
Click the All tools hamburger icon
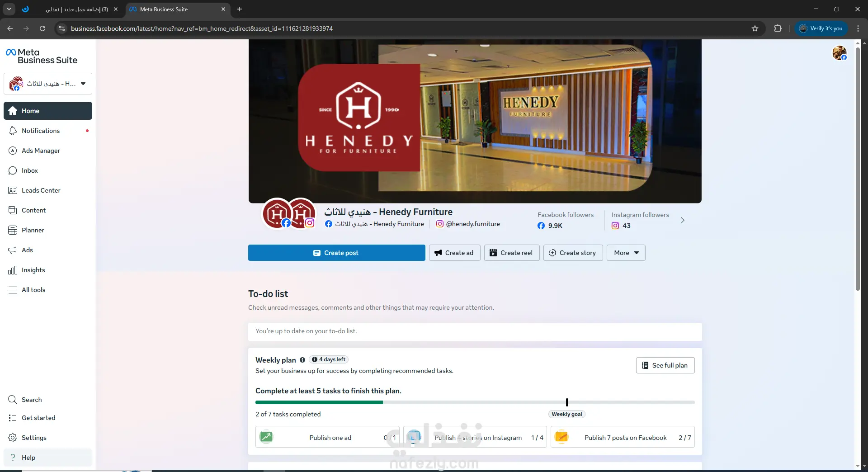[13, 290]
